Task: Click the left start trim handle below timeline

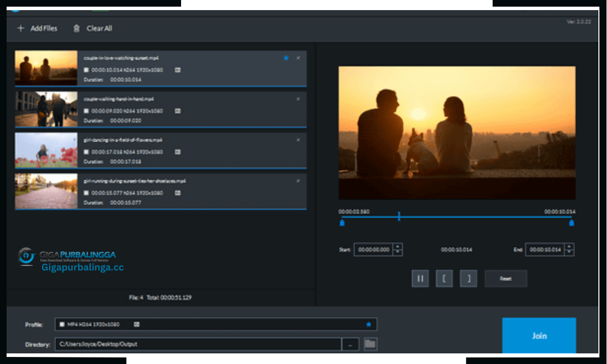Action: click(x=342, y=222)
